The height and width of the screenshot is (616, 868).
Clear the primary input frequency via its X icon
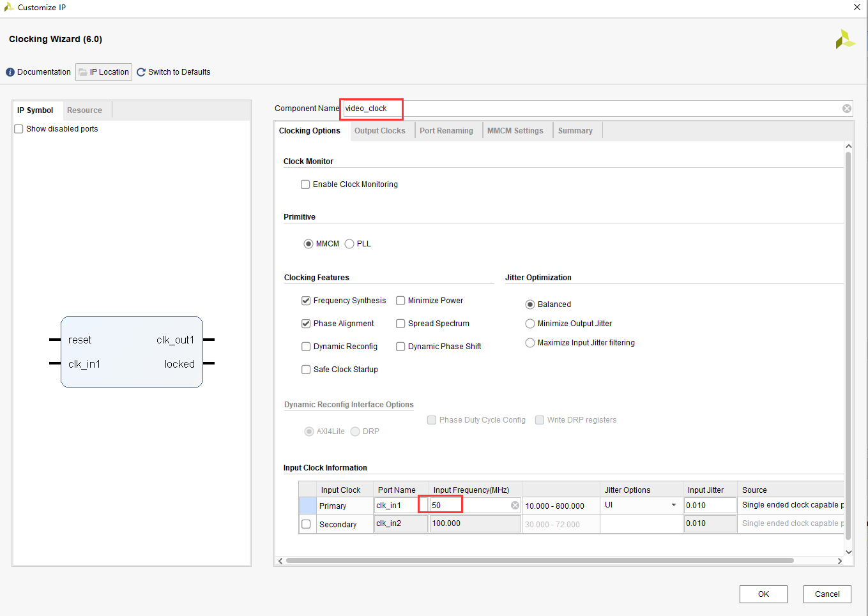point(515,505)
